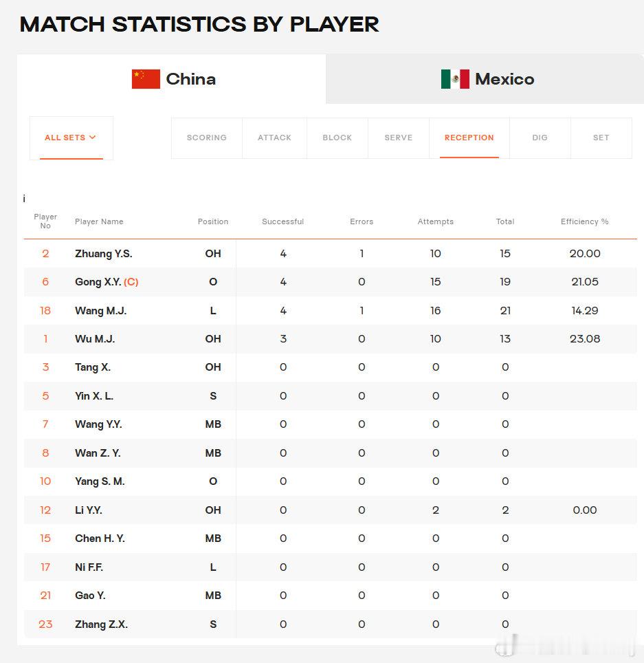Screen dimensions: 644x663
Task: Select player number 18 Wang M.J.
Action: pyautogui.click(x=331, y=311)
